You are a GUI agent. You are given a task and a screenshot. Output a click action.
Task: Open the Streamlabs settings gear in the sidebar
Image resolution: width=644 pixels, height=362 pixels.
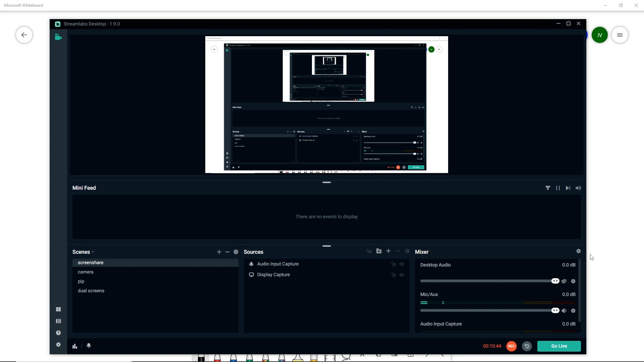pos(58,345)
